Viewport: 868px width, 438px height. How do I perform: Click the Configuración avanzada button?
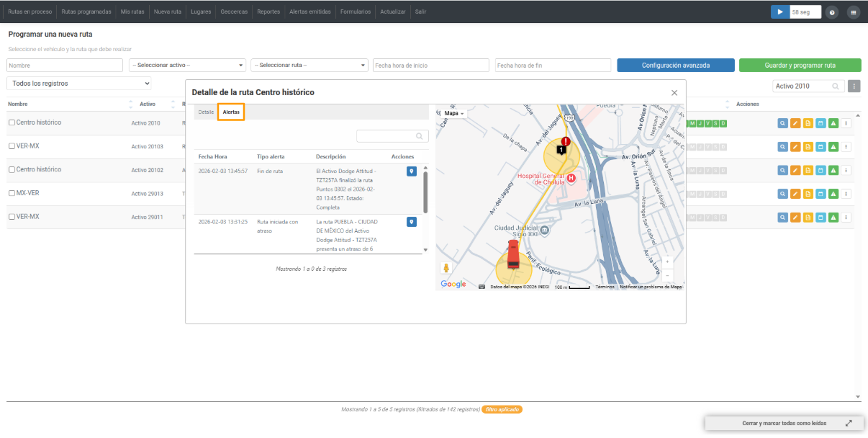[x=676, y=66]
